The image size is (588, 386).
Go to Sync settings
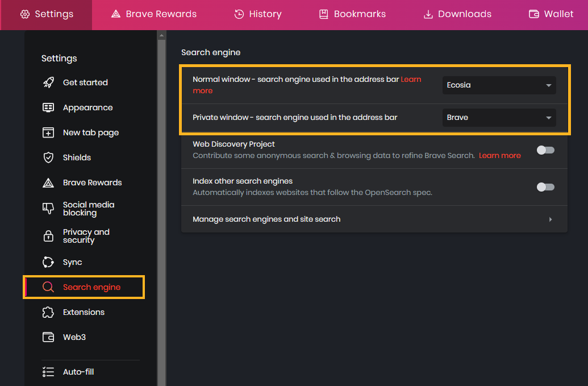pos(72,262)
